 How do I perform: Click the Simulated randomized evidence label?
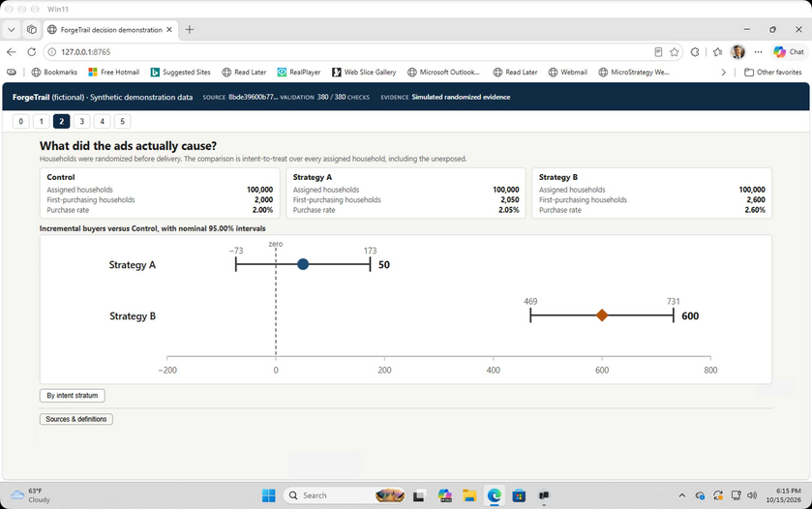(x=461, y=97)
